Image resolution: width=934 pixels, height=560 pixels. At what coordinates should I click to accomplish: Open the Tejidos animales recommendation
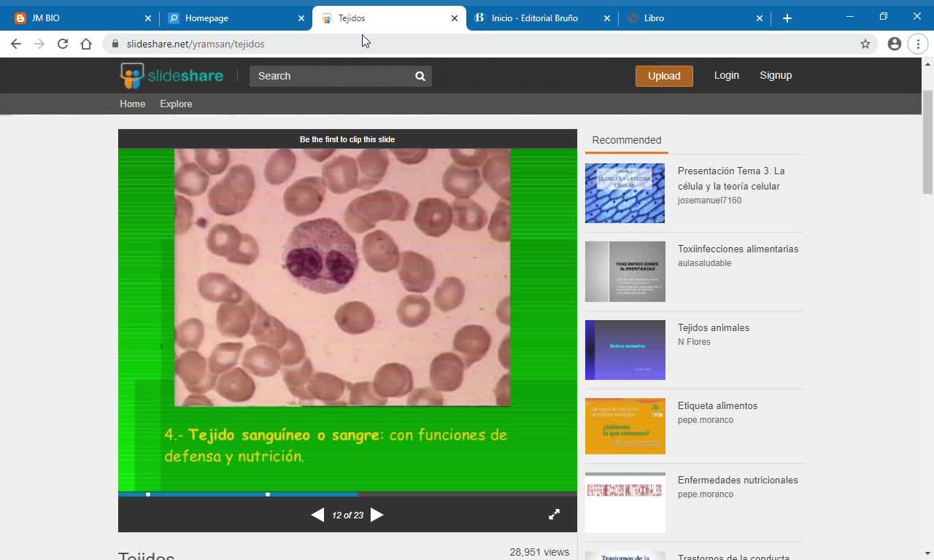click(x=714, y=327)
